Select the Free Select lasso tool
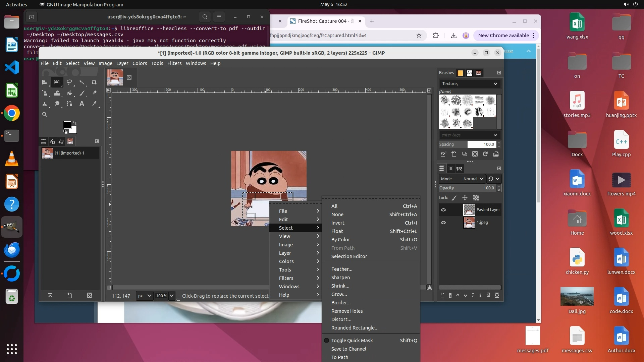The width and height of the screenshot is (644, 362). point(69,82)
